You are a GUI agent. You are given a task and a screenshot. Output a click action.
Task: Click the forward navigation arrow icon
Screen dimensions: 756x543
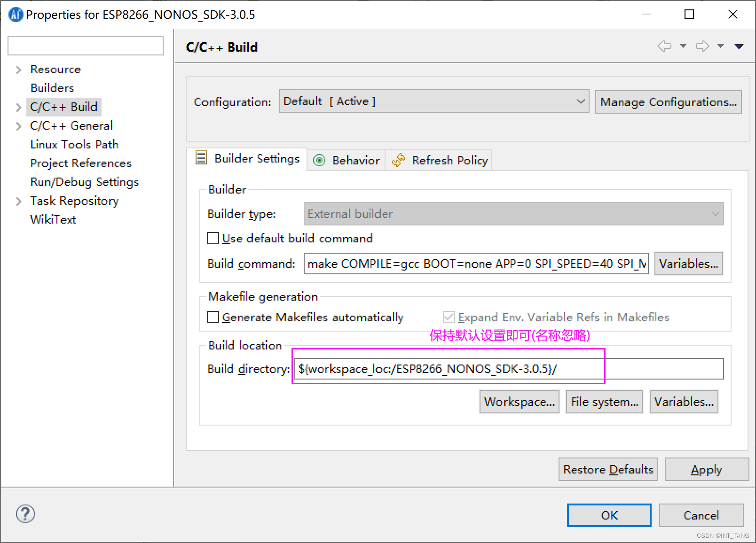pyautogui.click(x=702, y=46)
